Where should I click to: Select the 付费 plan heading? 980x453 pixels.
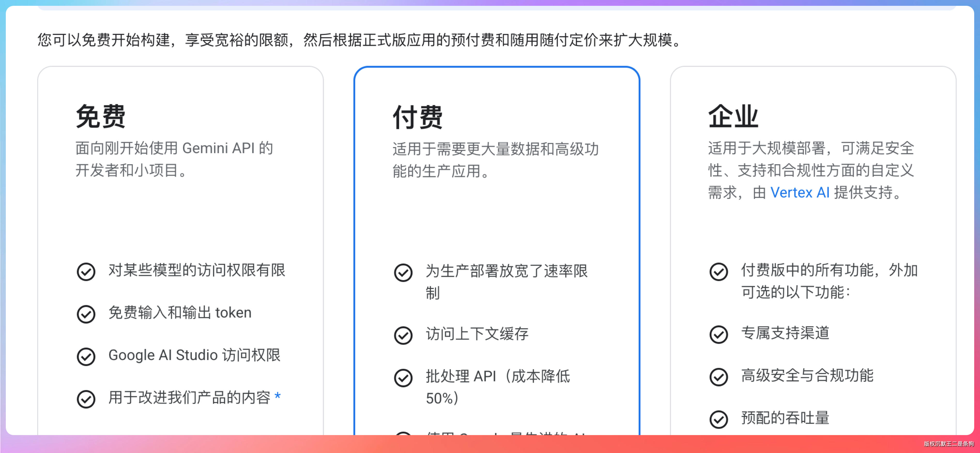[417, 117]
